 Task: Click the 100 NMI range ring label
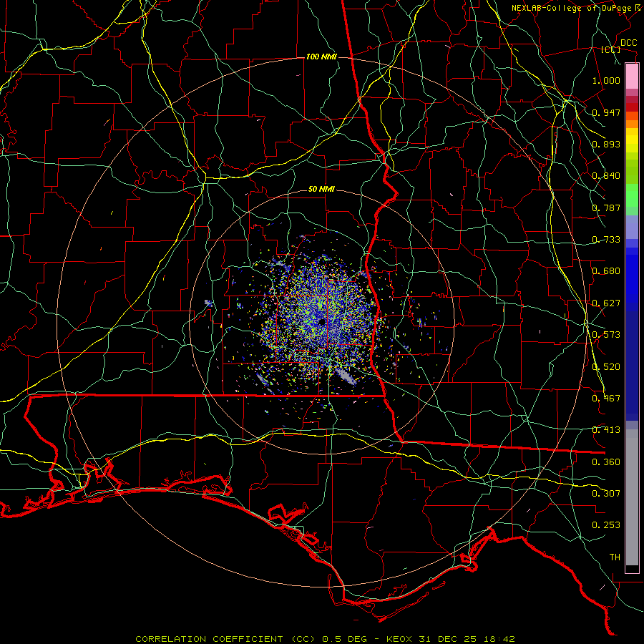click(321, 57)
